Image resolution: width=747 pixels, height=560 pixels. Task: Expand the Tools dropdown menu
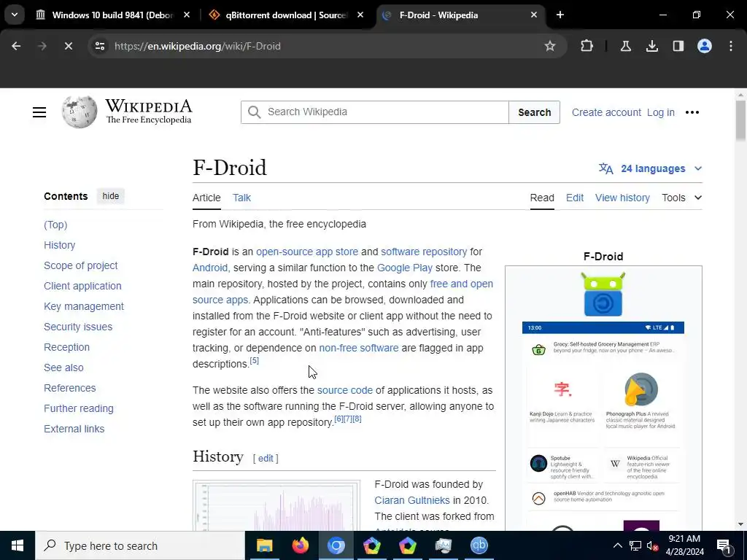click(682, 198)
